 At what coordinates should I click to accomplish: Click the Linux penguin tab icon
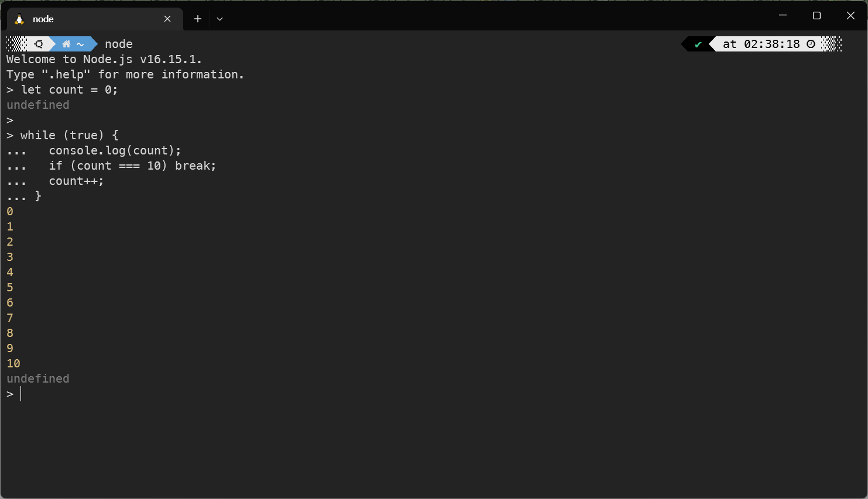coord(19,19)
